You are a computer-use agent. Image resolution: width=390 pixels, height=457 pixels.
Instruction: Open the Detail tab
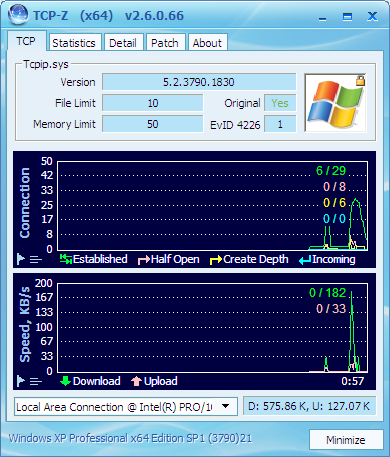(x=123, y=43)
